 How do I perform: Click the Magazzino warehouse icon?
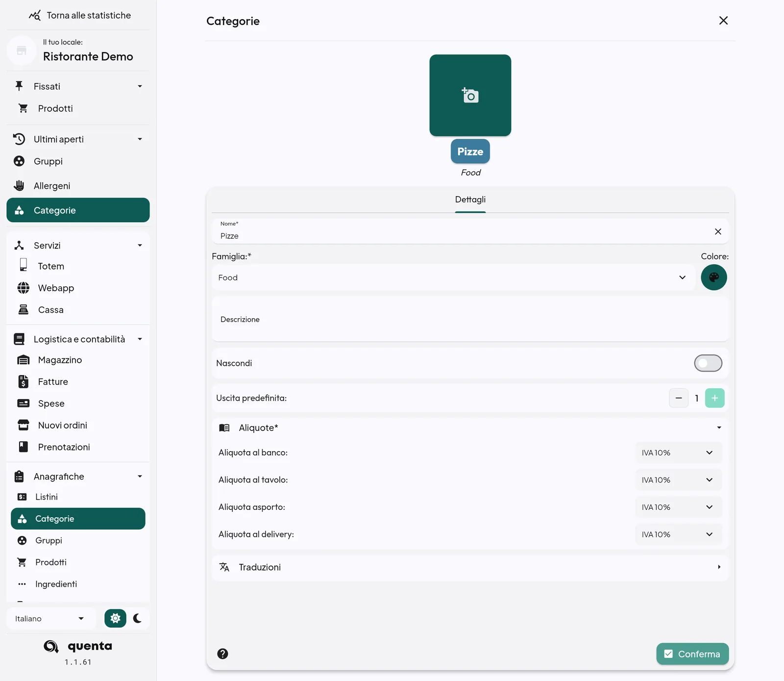[23, 360]
